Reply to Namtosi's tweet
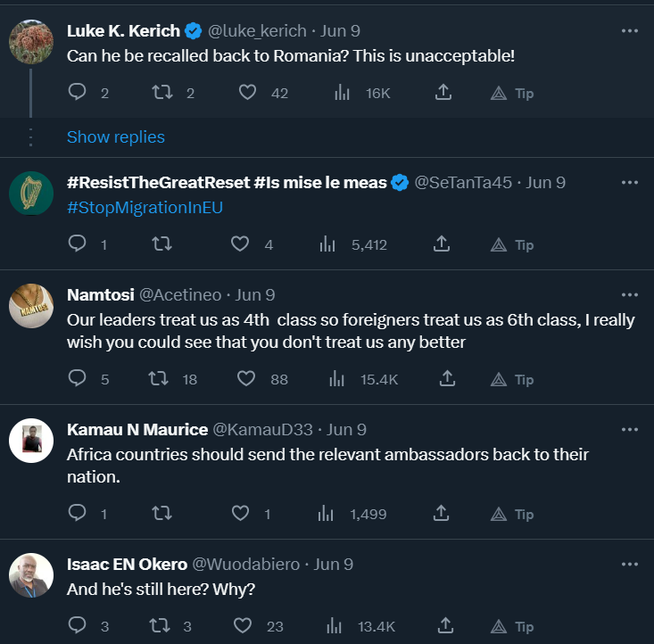The image size is (654, 644). [78, 379]
